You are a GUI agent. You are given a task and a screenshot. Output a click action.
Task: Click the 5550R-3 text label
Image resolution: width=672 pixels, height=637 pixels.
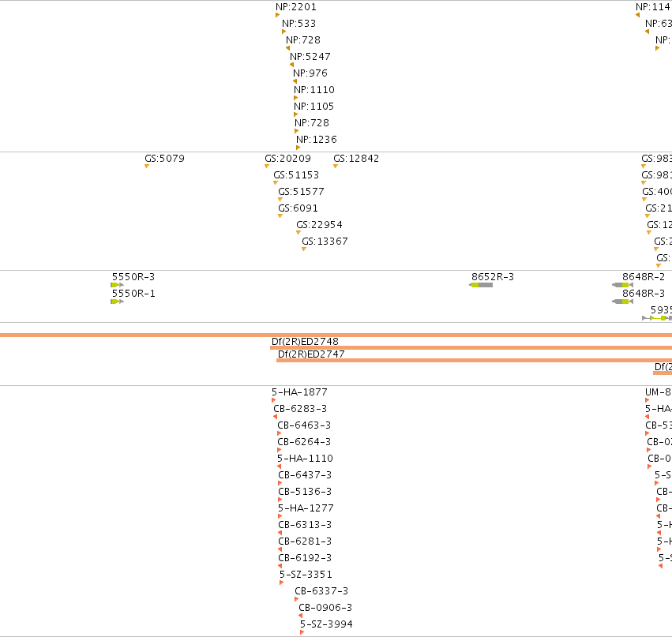[133, 277]
